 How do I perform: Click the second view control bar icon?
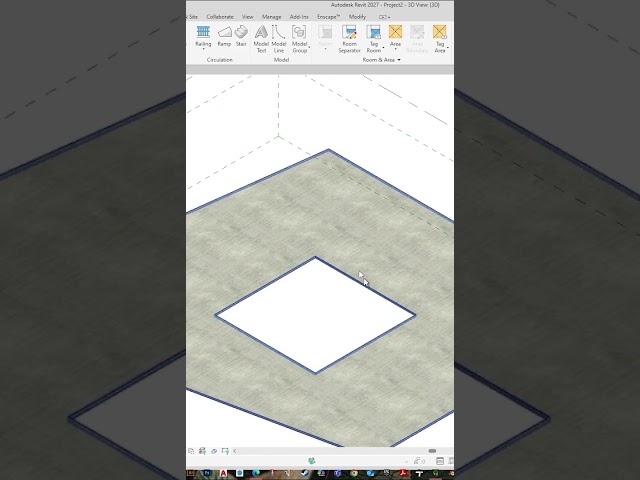(x=202, y=451)
